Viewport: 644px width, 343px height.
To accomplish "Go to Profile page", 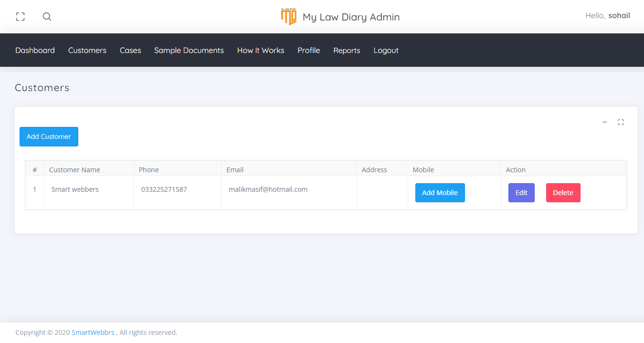I will click(x=308, y=50).
